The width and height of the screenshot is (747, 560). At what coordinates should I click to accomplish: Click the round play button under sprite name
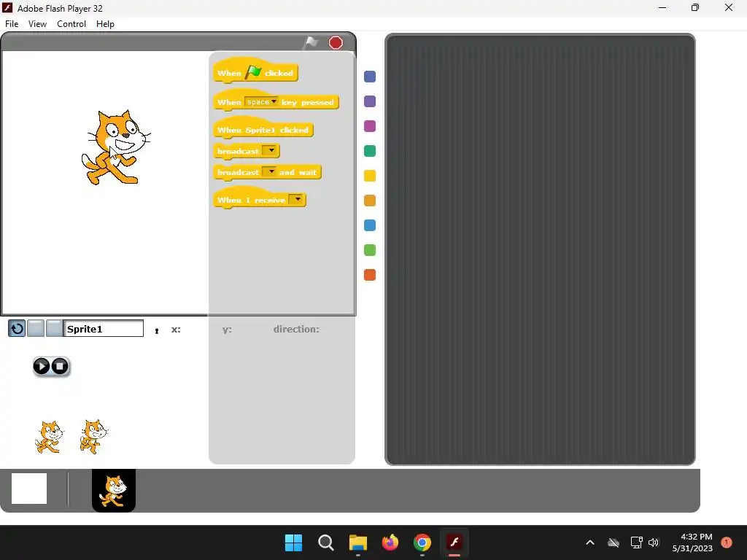(x=42, y=366)
